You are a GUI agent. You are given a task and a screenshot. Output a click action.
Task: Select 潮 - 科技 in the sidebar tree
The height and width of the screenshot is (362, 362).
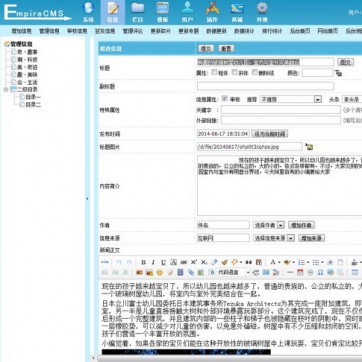27,59
